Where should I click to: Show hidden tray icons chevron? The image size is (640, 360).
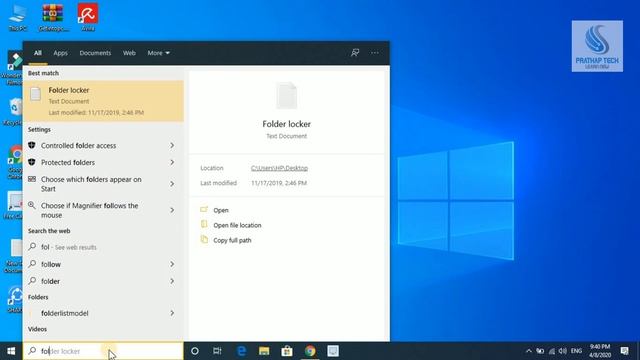click(529, 351)
